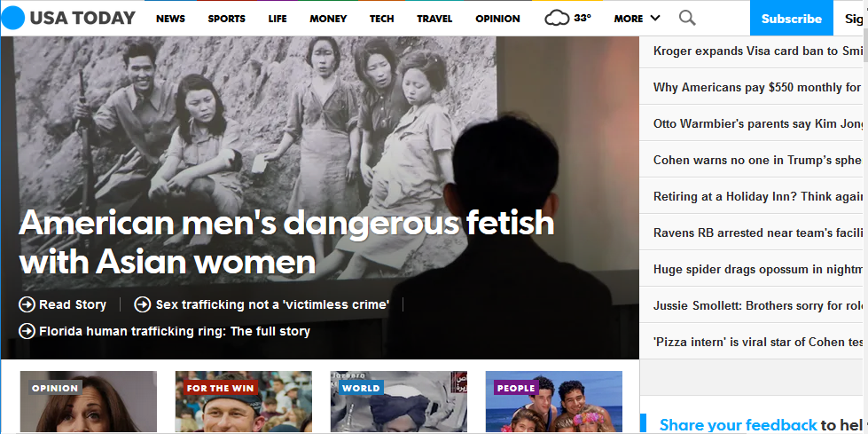Click arrow icon beside Florida human trafficking story
Image resolution: width=868 pixels, height=434 pixels.
27,331
